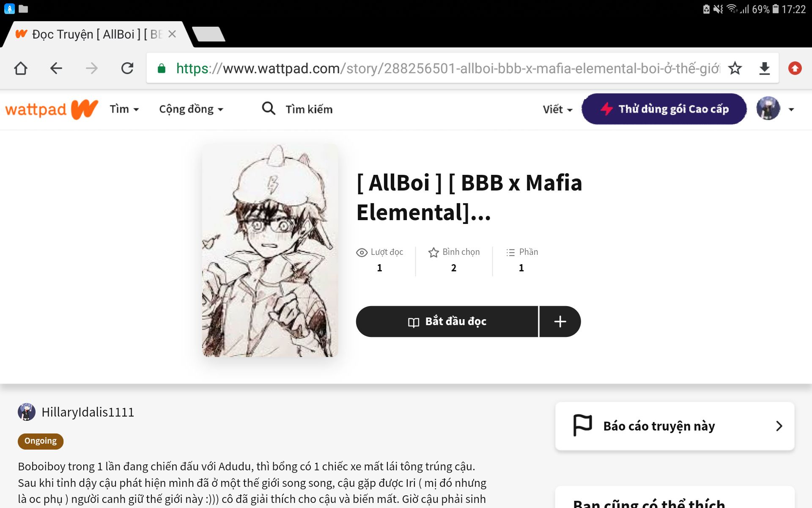Open browser downloads icon
The image size is (812, 508).
point(764,68)
